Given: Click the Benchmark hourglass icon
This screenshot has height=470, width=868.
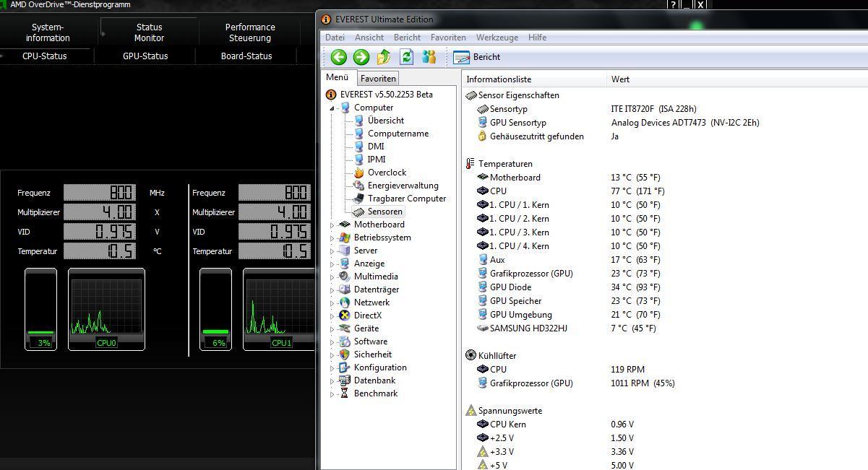Looking at the screenshot, I should click(345, 393).
